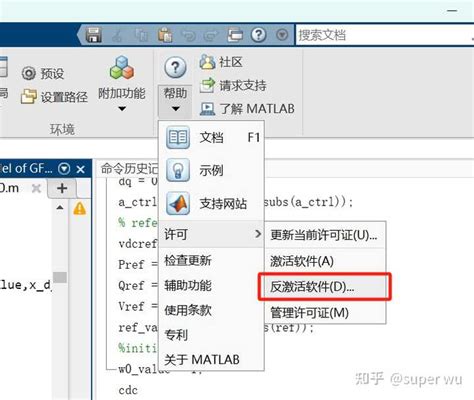Open 设置路径 folder icon
The image size is (474, 400).
29,97
